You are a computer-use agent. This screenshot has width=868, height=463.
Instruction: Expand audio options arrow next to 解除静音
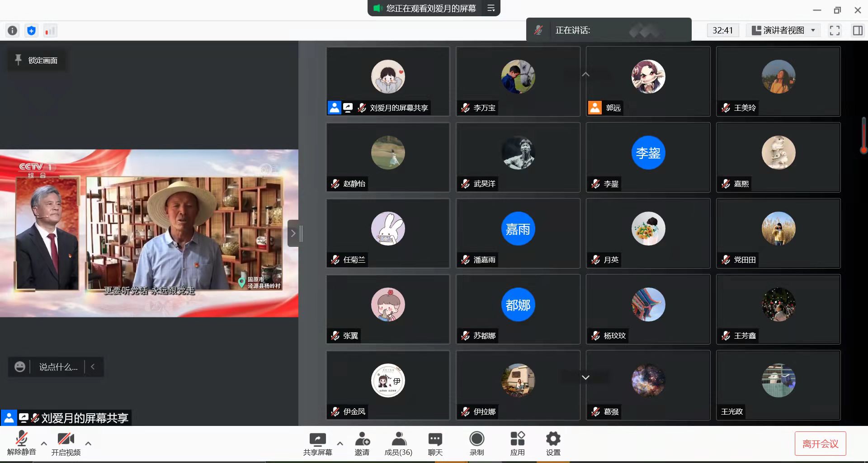click(44, 444)
